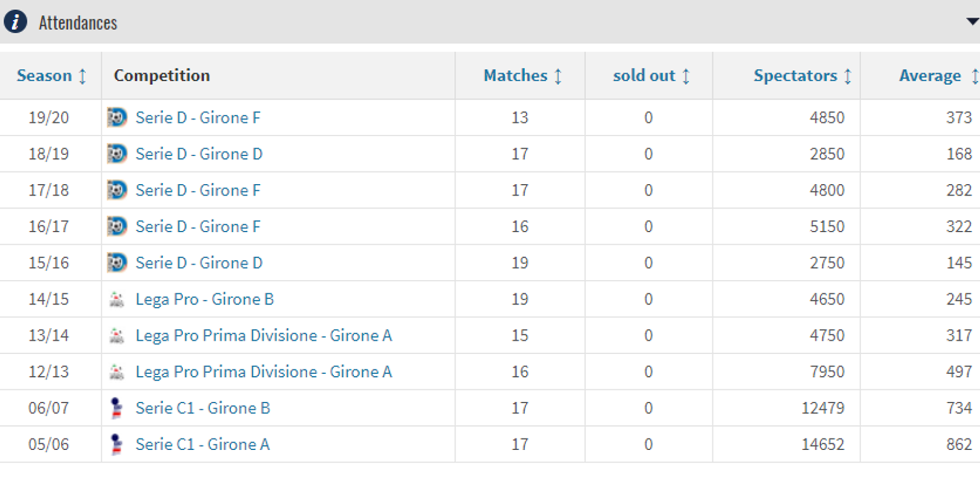This screenshot has height=486, width=980.
Task: Open Serie D - Girone F 16/17 link
Action: (198, 226)
